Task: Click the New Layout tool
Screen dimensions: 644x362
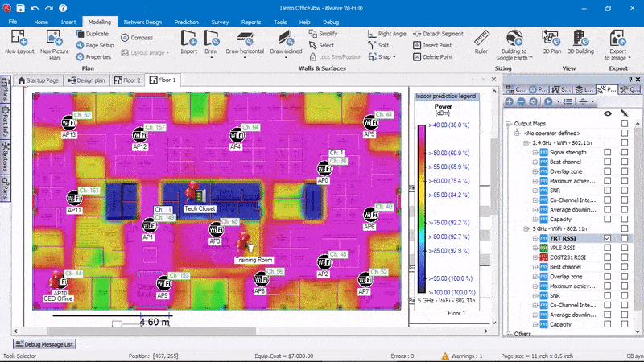Action: click(19, 42)
